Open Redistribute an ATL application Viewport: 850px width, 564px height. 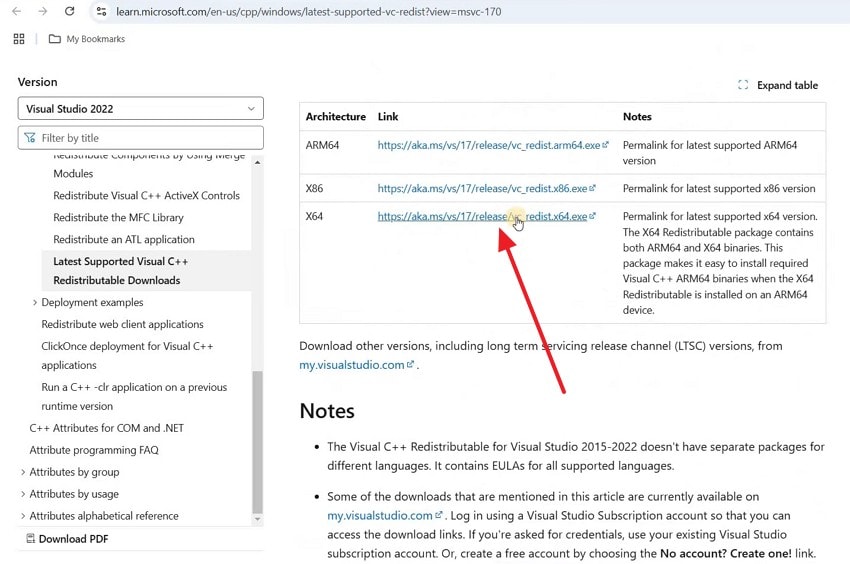[x=124, y=239]
